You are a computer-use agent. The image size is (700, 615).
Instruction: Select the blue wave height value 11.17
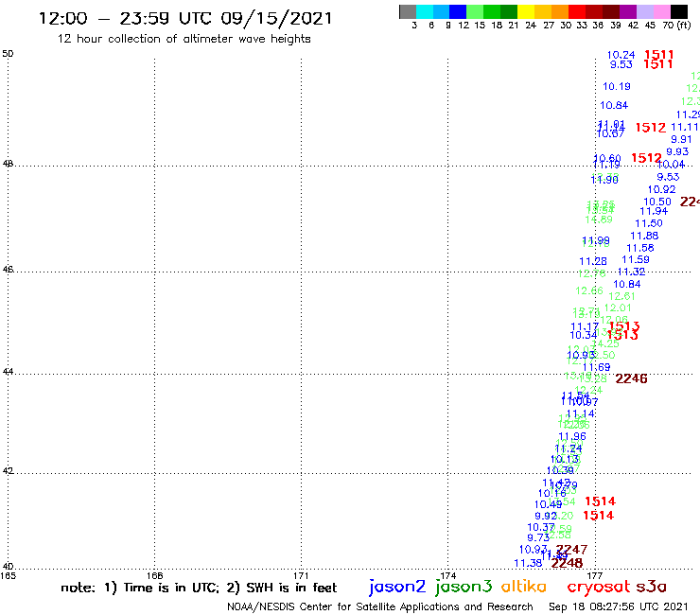(585, 327)
